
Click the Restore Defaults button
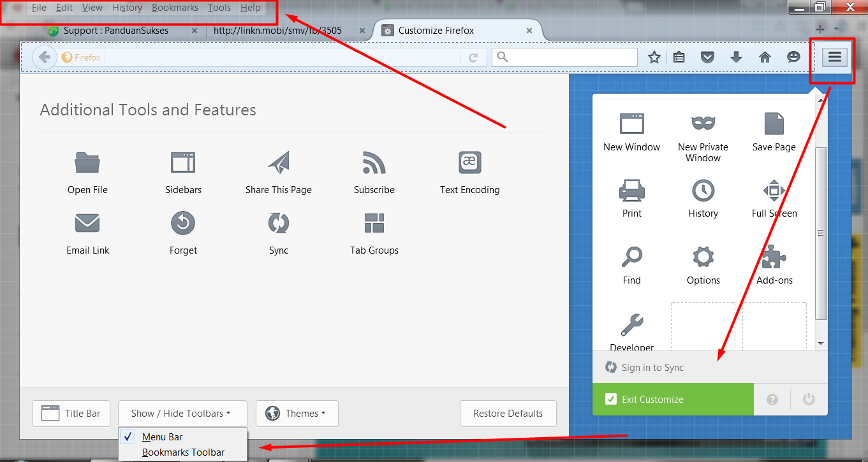508,414
